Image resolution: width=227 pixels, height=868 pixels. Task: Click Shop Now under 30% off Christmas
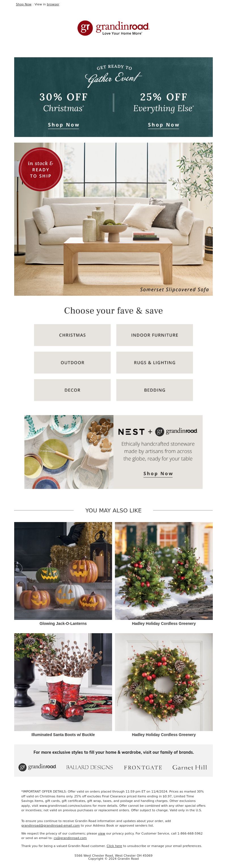click(63, 125)
